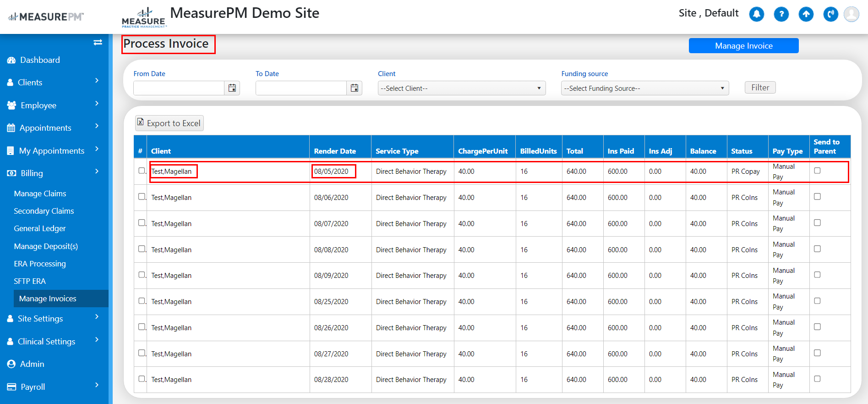
Task: Click Export to Excel button
Action: (169, 123)
